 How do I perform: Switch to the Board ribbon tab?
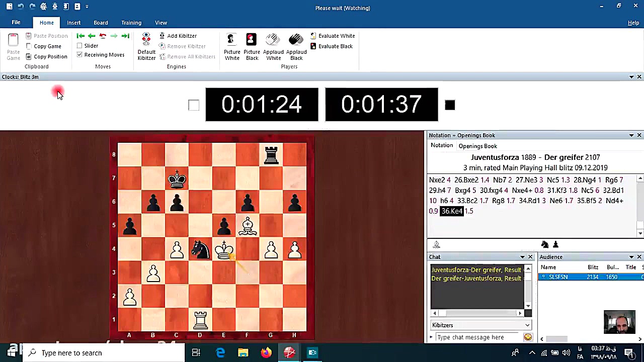(101, 23)
